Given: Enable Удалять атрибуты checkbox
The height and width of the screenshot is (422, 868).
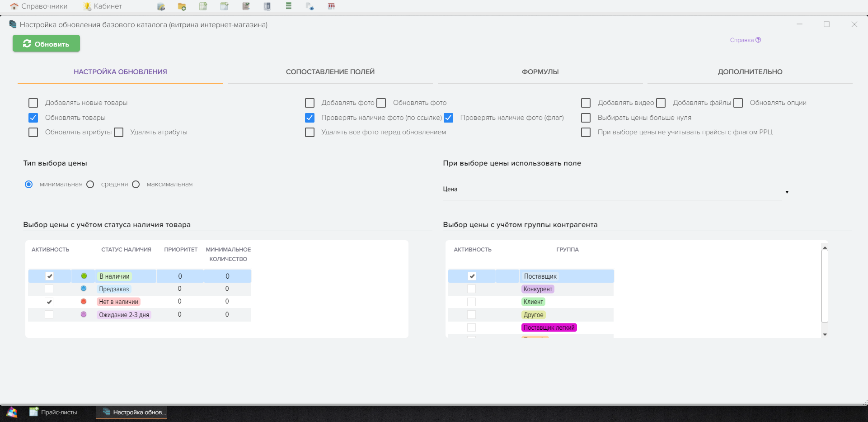Looking at the screenshot, I should click(119, 132).
